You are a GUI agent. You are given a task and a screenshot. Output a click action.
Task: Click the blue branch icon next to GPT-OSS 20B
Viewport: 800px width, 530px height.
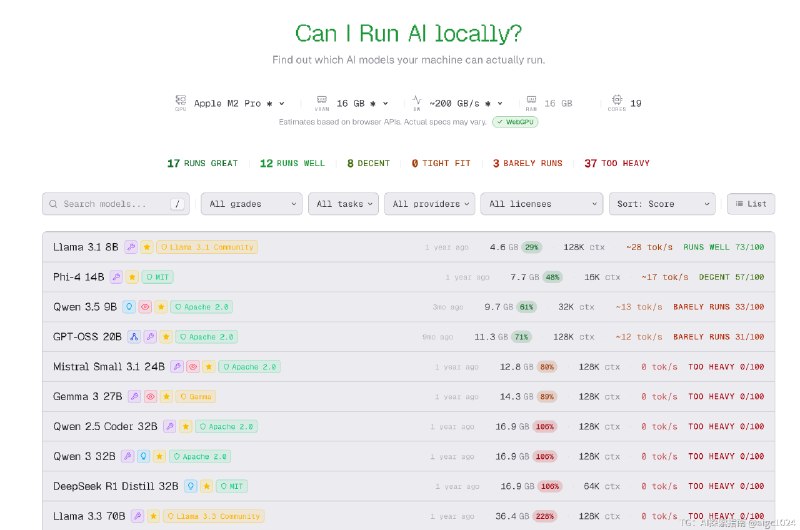[x=134, y=337]
